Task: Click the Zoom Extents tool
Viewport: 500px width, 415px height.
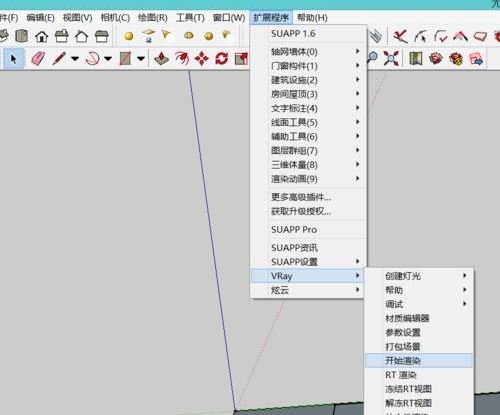Action: (x=390, y=58)
